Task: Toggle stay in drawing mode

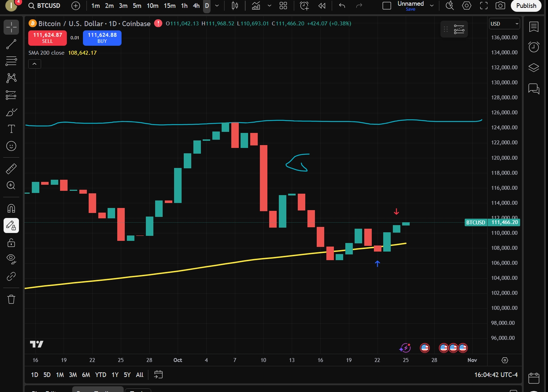Action: coord(11,225)
